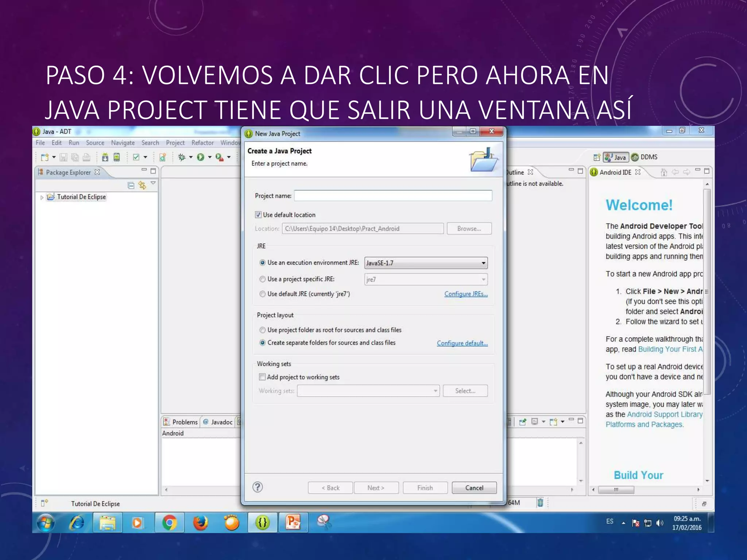Open the jre7 project specific JRE dropdown
Screen dimensions: 747x560
[x=426, y=279]
